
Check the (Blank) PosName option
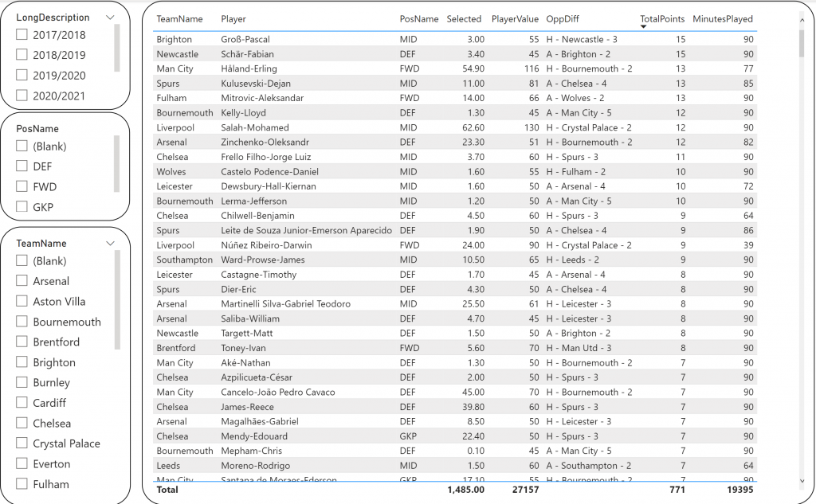[x=22, y=147]
